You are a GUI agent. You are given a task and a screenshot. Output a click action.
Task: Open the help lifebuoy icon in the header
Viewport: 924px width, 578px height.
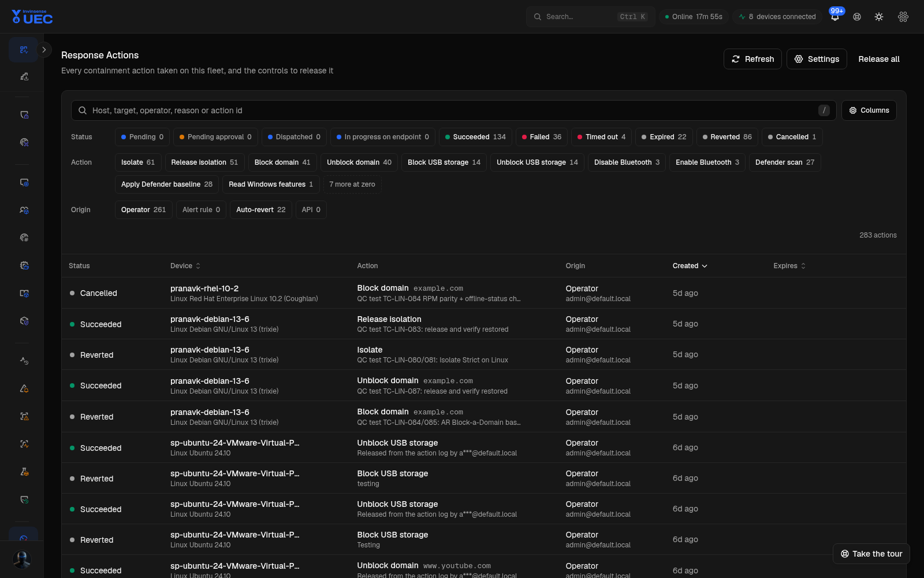click(x=857, y=17)
